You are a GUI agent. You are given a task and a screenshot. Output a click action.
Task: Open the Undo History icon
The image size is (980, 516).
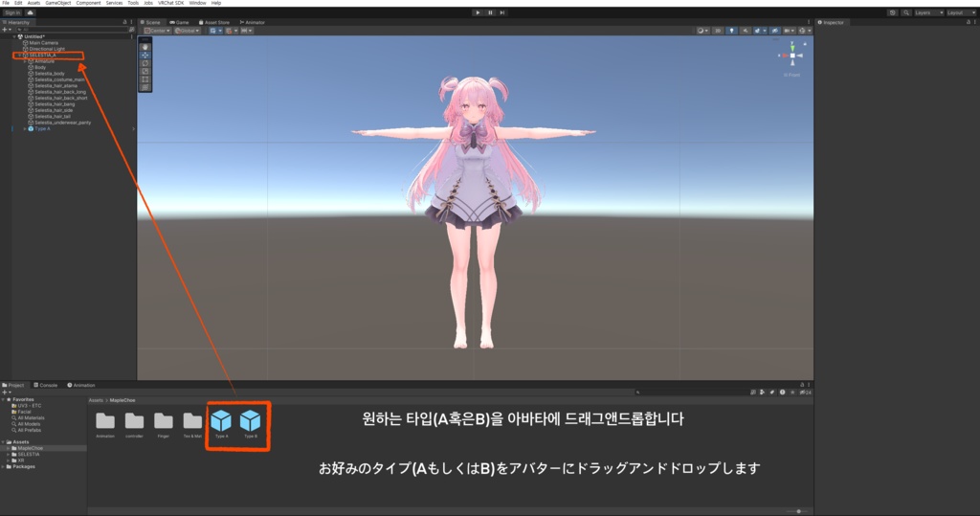click(x=893, y=12)
